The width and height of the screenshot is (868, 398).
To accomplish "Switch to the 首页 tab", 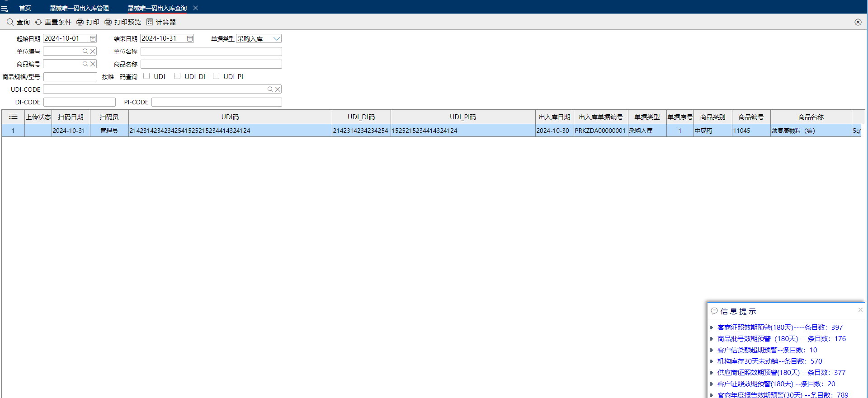I will (x=25, y=8).
